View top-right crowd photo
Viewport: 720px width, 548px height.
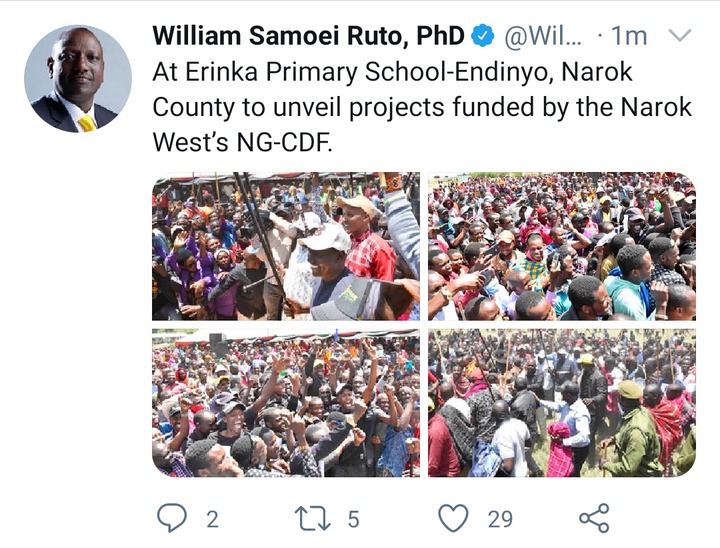point(562,246)
